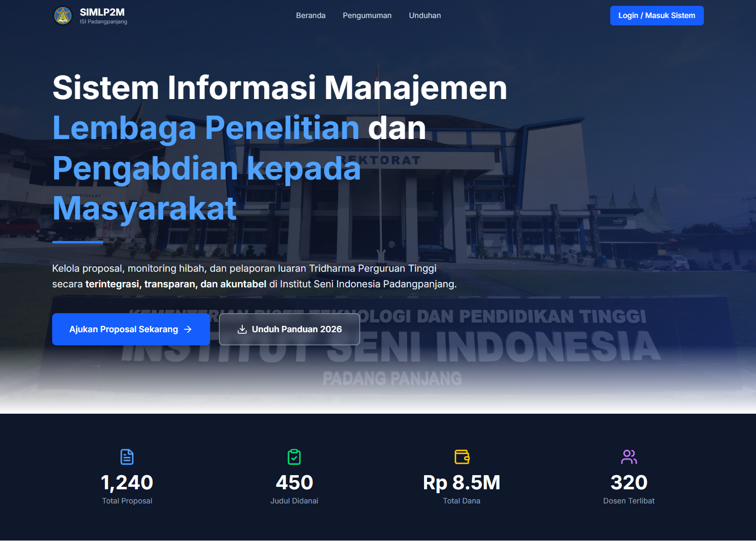Open the Unduhan navigation link

click(x=425, y=16)
